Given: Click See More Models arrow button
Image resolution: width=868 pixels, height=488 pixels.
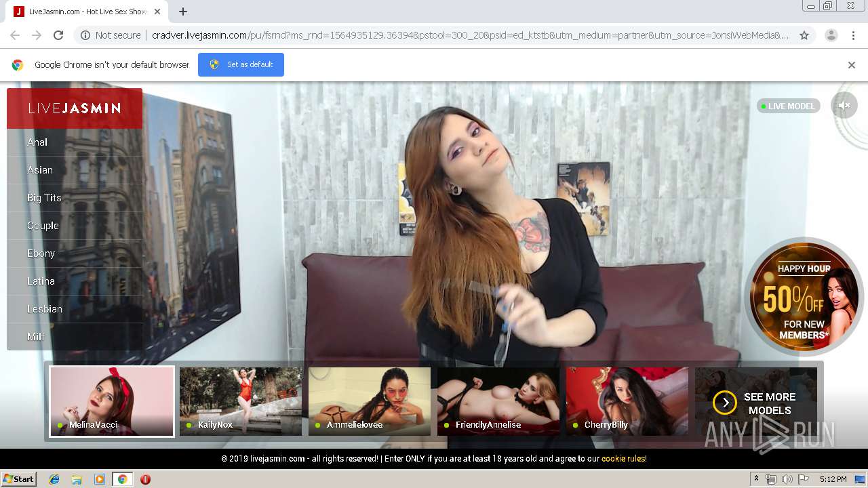Looking at the screenshot, I should [x=725, y=403].
